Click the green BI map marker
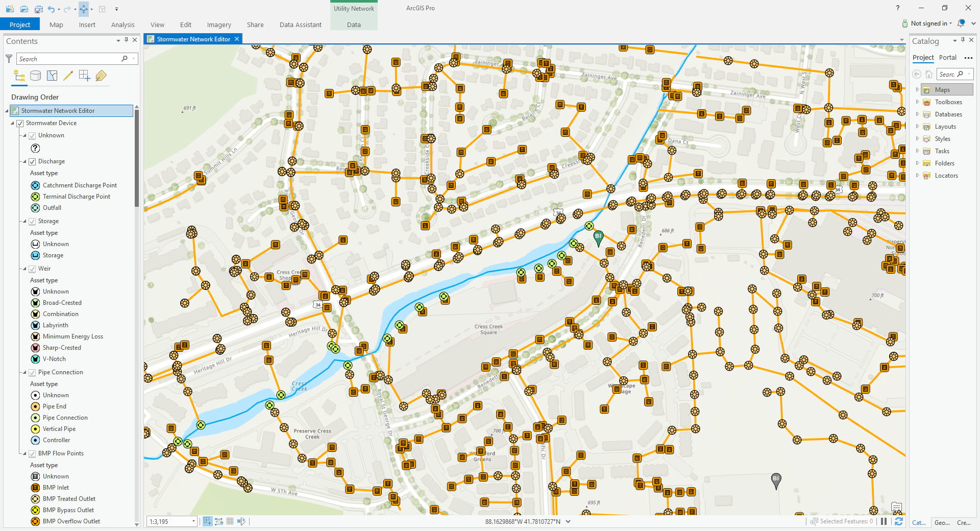 coord(598,237)
